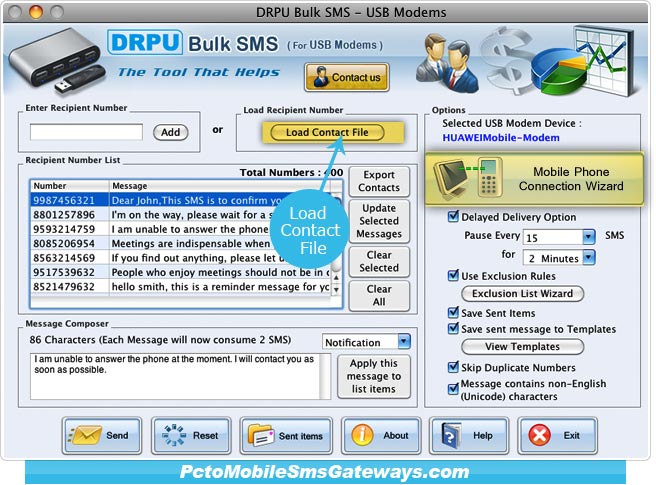Click the View Templates button
The image size is (656, 485).
[x=523, y=346]
